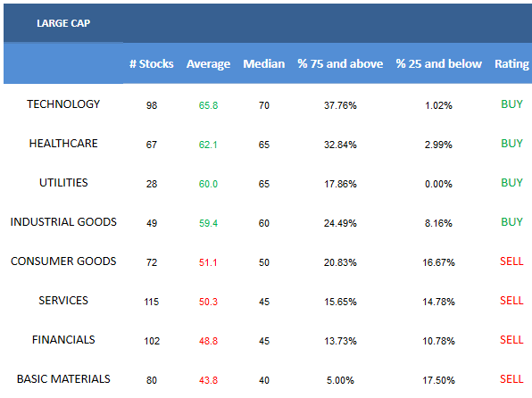532x398 pixels.
Task: Click the CONSUMER GOODS sector label
Action: (63, 261)
